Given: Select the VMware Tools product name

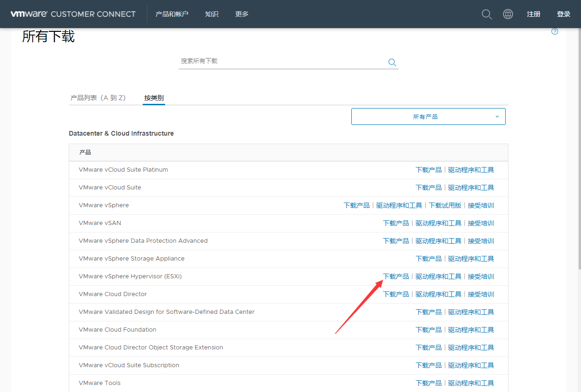Looking at the screenshot, I should coord(100,383).
